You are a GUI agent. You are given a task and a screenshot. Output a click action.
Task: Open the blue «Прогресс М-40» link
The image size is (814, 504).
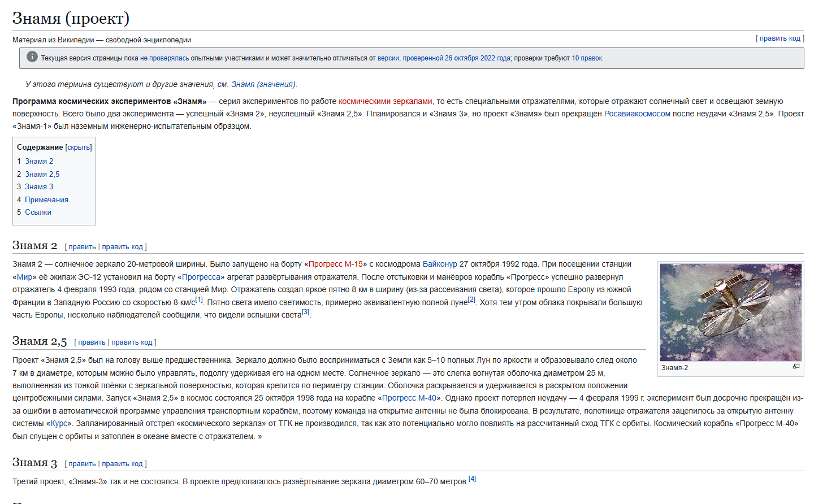point(409,398)
